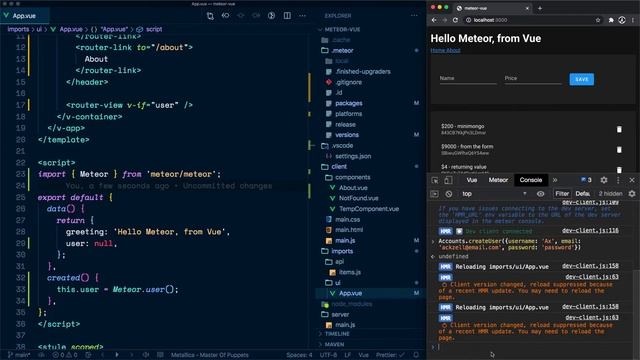Toggle the console sidebar panel
This screenshot has width=640, height=360.
(x=434, y=194)
